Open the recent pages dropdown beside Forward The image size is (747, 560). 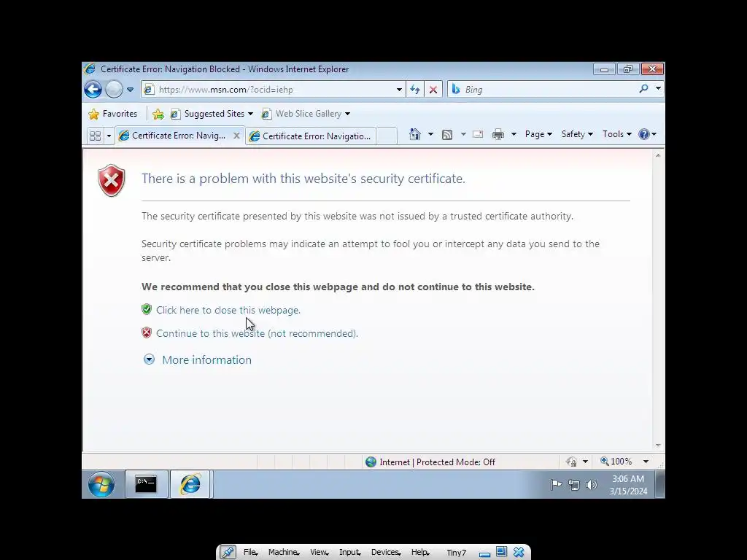tap(130, 90)
